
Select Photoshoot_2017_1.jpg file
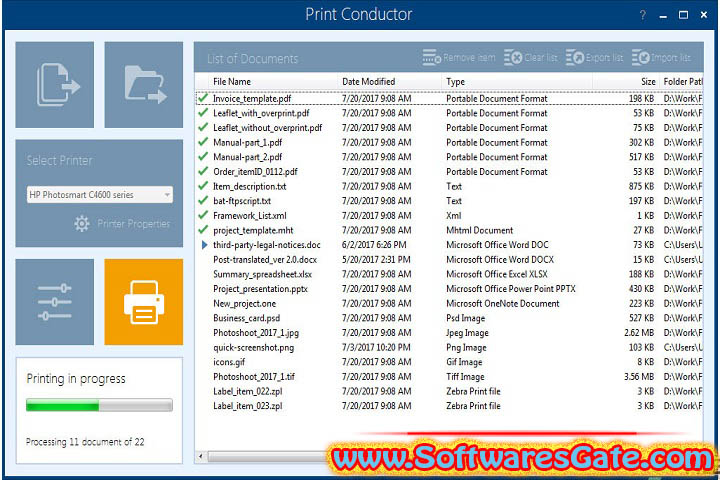pos(256,333)
